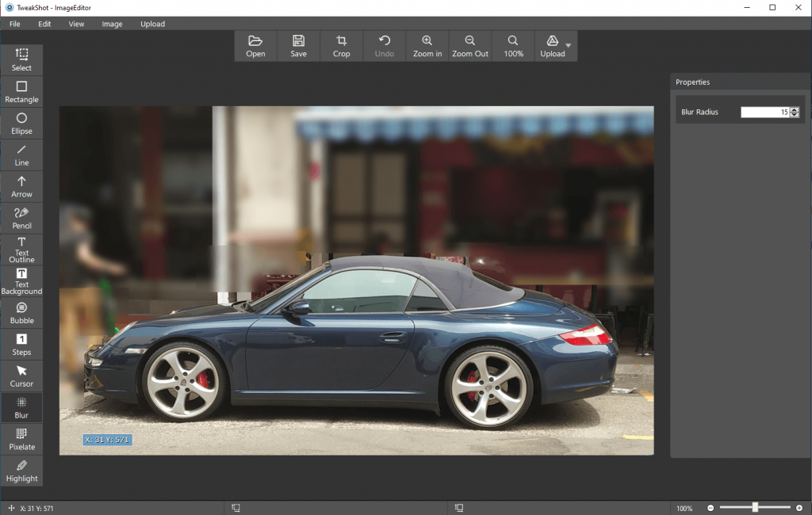Click Zoom in on the toolbar

(427, 45)
